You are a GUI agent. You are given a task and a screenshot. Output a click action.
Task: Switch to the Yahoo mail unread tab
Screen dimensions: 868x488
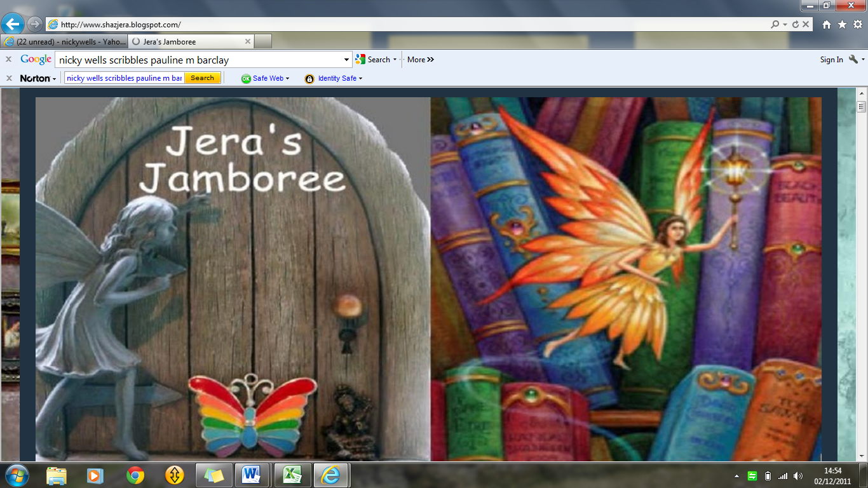(64, 42)
